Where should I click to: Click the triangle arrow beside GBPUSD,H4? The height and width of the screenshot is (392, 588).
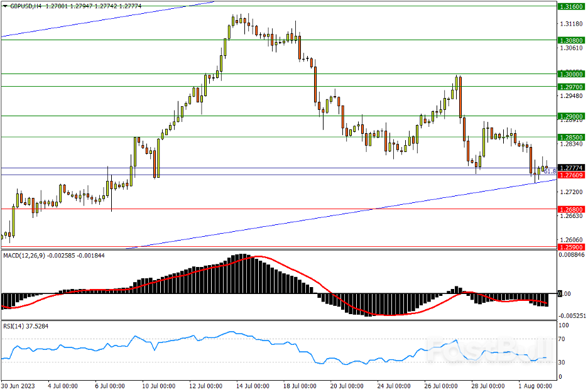point(5,6)
